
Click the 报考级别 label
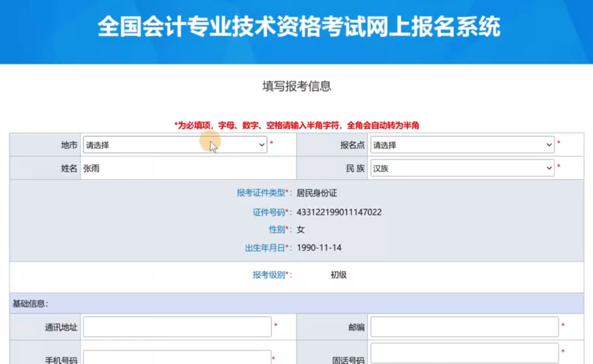[269, 275]
